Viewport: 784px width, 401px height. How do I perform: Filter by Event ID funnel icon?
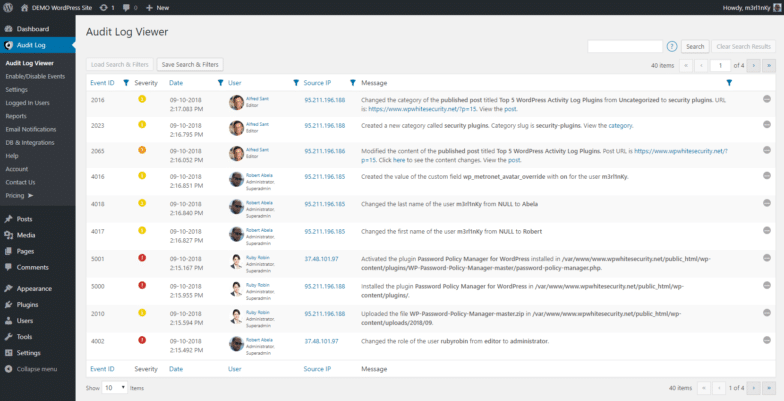pyautogui.click(x=126, y=82)
